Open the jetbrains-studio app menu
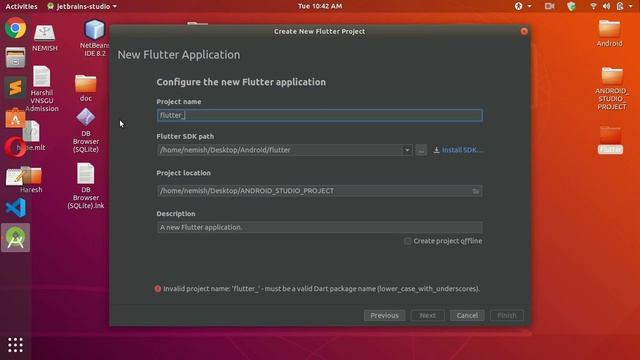The height and width of the screenshot is (360, 640). pyautogui.click(x=82, y=6)
